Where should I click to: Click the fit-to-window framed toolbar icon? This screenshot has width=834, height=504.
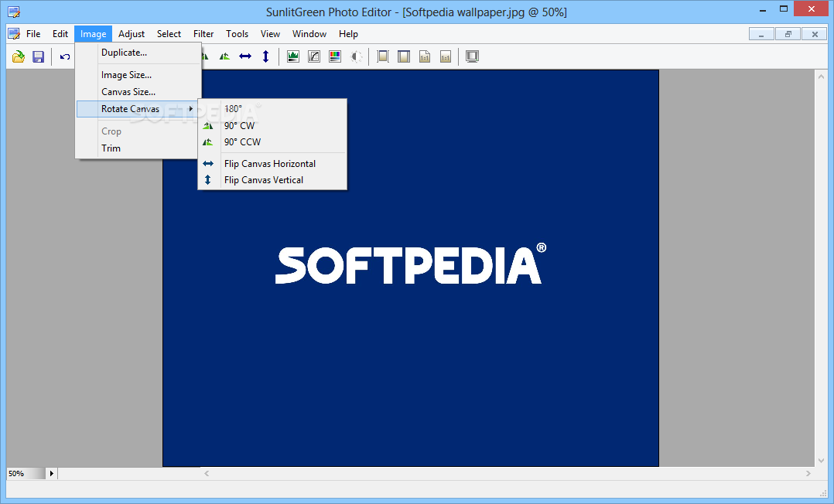[x=404, y=56]
